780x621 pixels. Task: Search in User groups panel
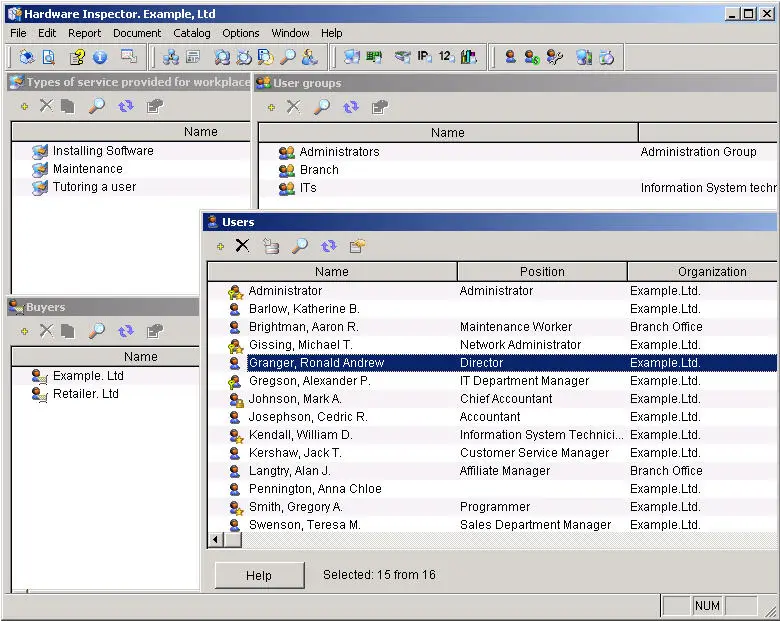pyautogui.click(x=322, y=106)
